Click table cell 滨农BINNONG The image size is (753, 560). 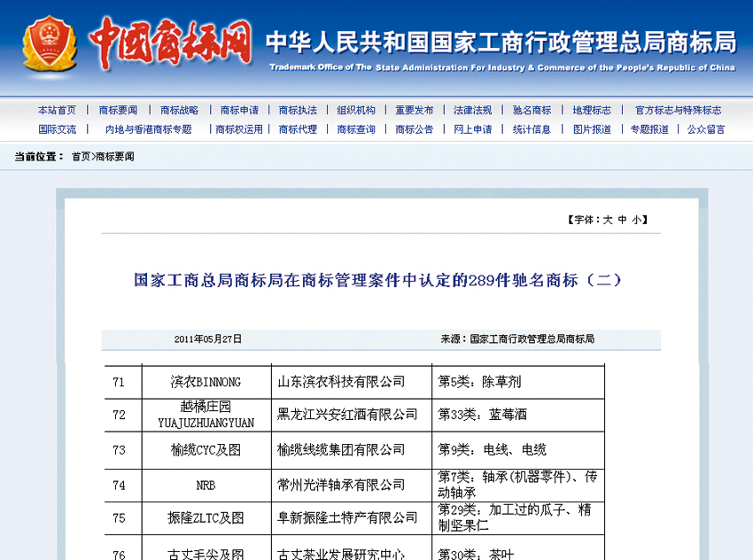[206, 382]
